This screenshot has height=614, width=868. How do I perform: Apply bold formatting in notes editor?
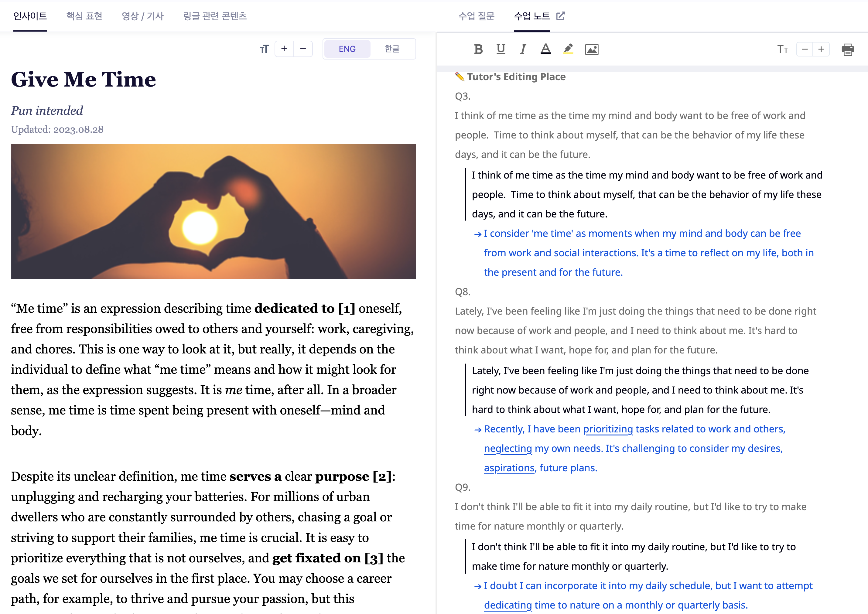(x=478, y=49)
